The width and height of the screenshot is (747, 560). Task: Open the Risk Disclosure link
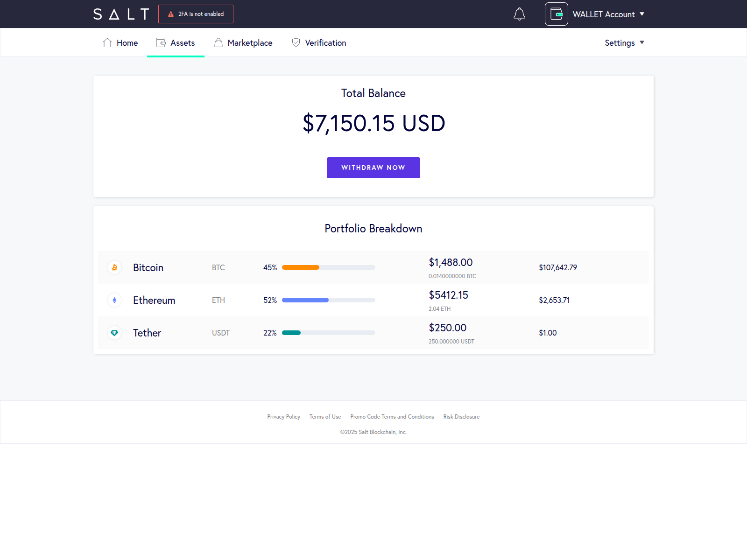point(461,417)
